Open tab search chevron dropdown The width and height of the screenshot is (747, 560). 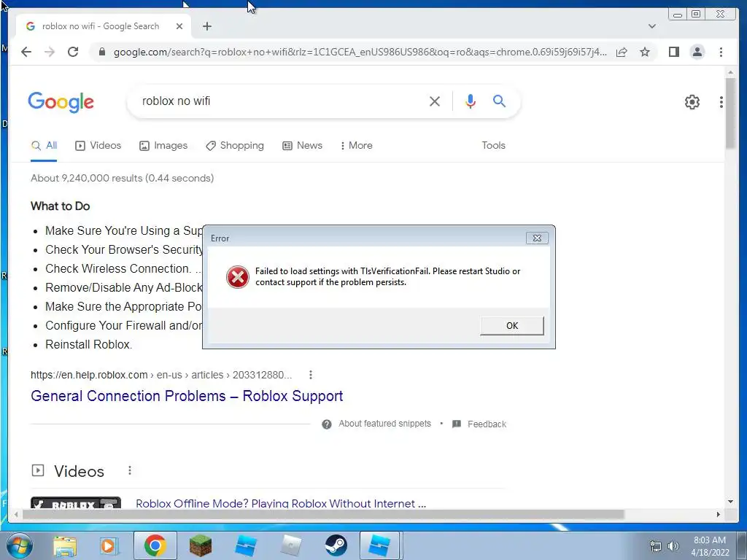point(652,26)
